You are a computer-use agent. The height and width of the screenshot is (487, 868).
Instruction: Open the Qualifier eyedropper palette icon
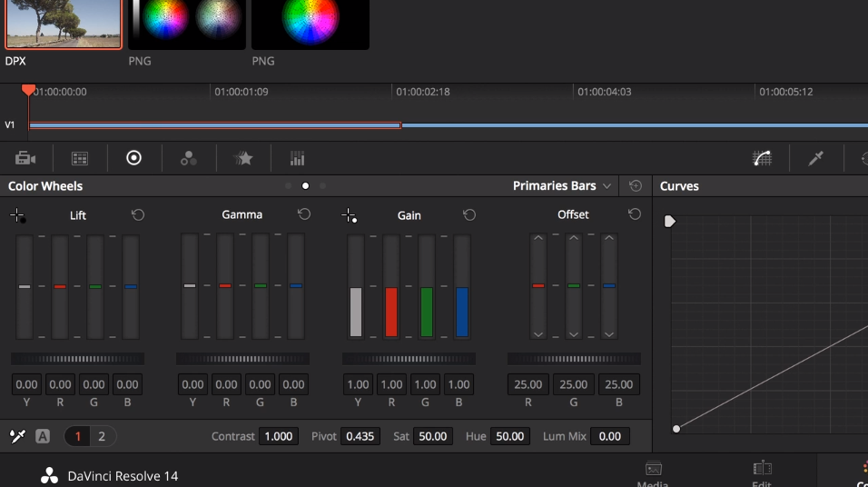click(816, 158)
